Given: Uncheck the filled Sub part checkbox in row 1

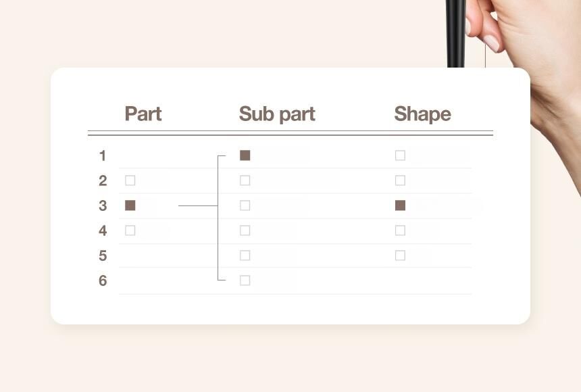Looking at the screenshot, I should point(245,155).
